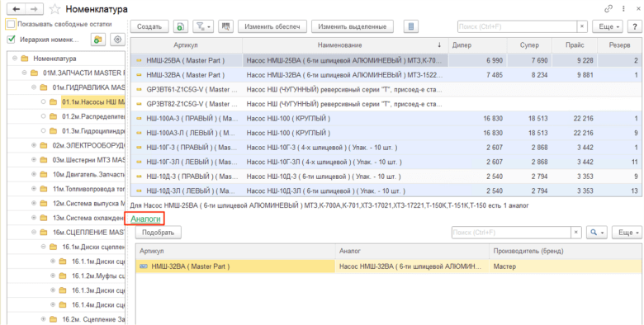Open help with question mark button

coord(635,26)
